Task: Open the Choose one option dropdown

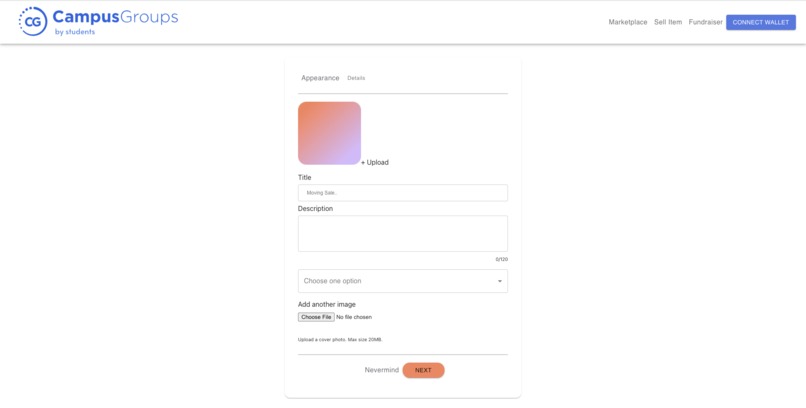Action: pyautogui.click(x=403, y=281)
